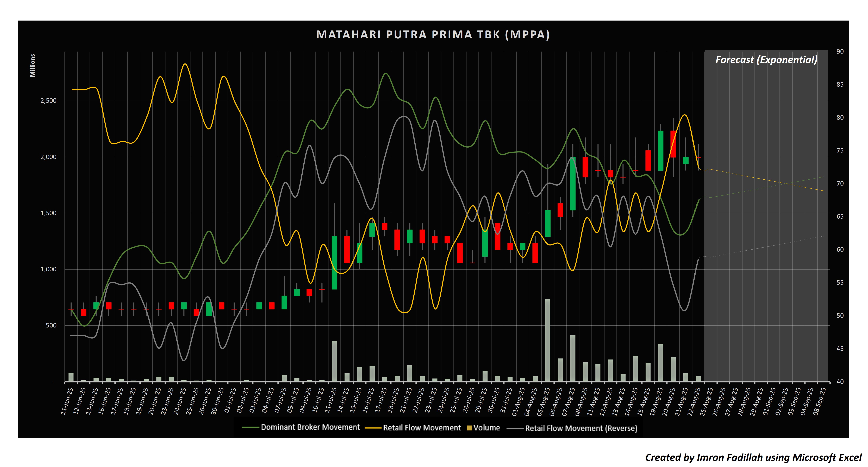Click the 85 right axis label
Image resolution: width=868 pixels, height=467 pixels.
click(840, 84)
